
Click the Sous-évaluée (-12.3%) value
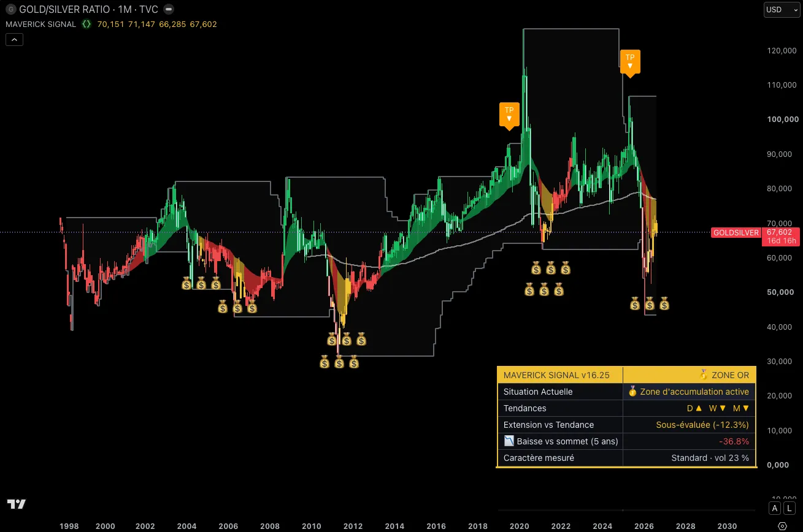tap(702, 425)
